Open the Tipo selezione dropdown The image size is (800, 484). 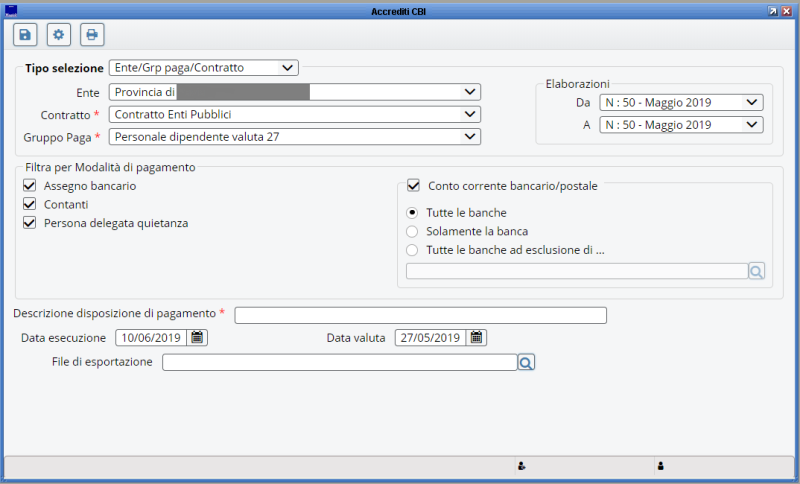point(204,68)
